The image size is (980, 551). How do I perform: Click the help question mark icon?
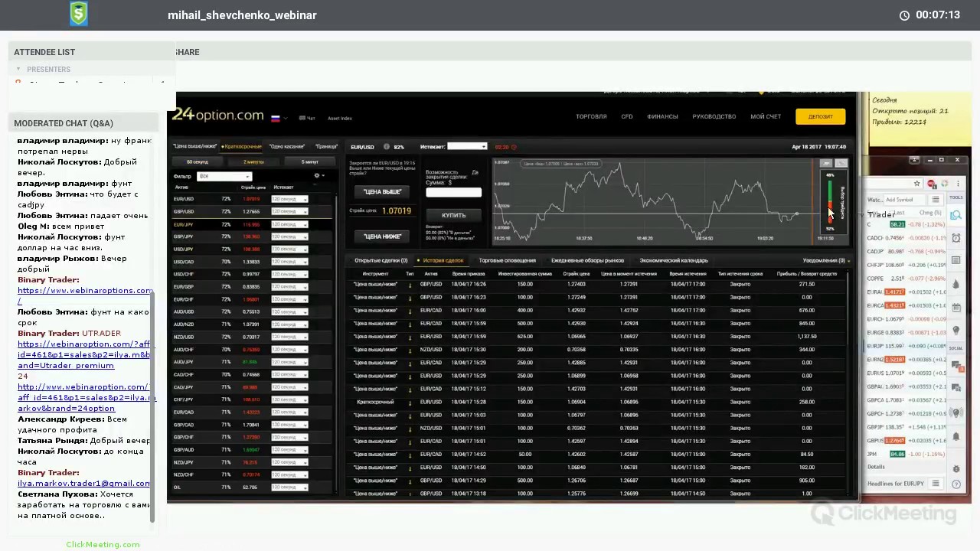pyautogui.click(x=955, y=484)
